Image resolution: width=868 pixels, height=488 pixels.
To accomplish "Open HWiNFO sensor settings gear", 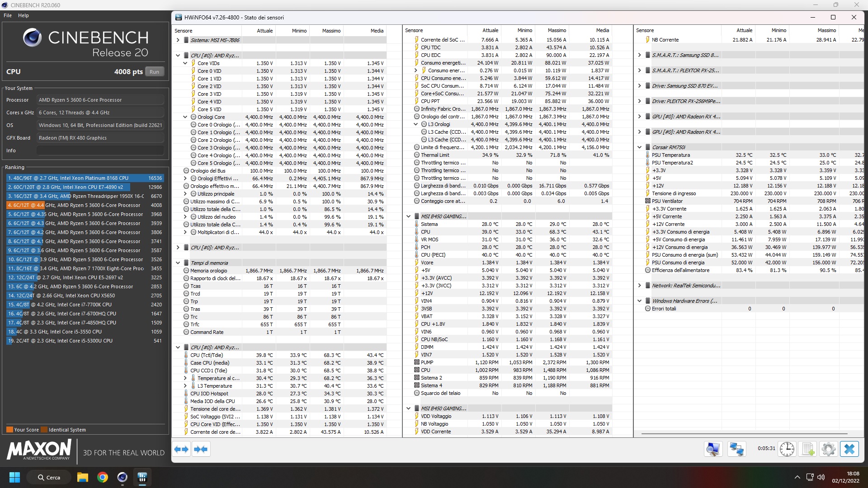I will [x=828, y=449].
